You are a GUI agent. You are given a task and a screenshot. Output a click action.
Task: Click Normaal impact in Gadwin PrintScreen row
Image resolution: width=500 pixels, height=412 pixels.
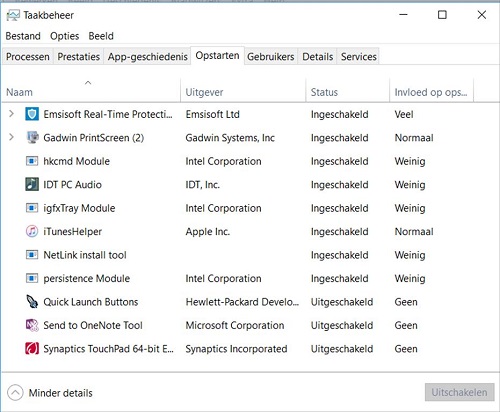pos(414,138)
